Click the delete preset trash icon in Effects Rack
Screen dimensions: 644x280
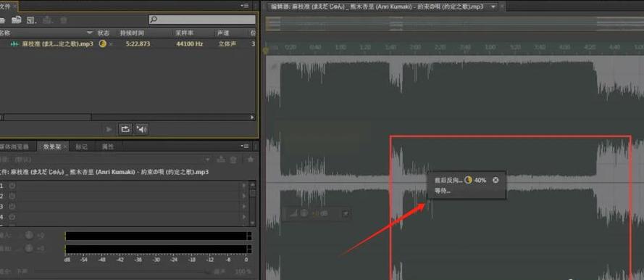pos(233,160)
